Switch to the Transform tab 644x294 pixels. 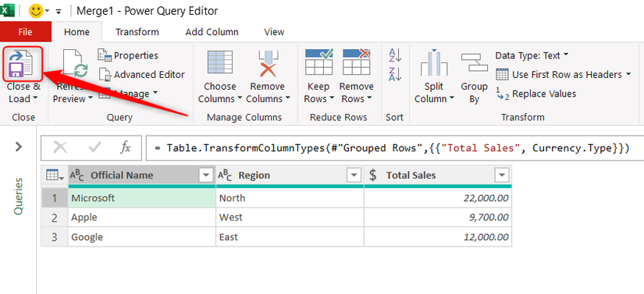pyautogui.click(x=137, y=32)
